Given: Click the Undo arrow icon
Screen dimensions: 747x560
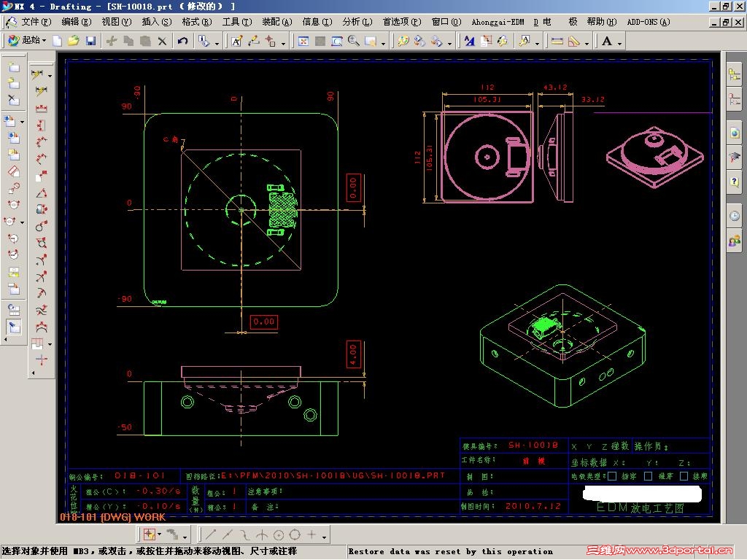Looking at the screenshot, I should (x=182, y=41).
